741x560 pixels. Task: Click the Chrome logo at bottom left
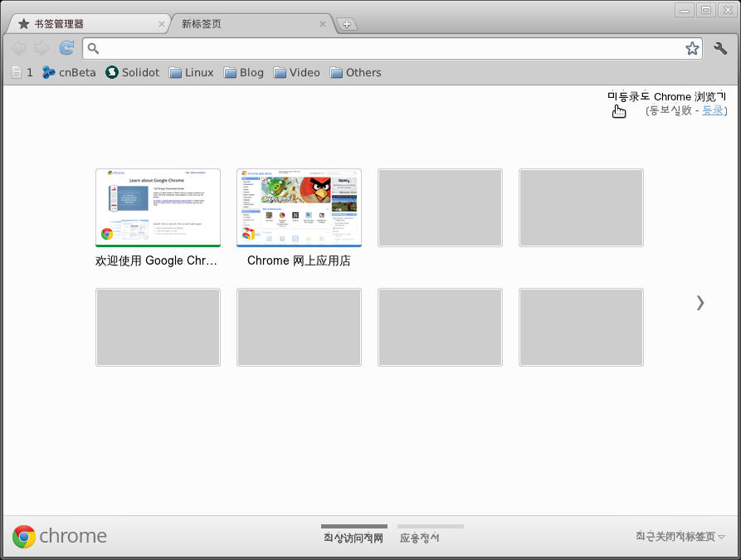60,537
